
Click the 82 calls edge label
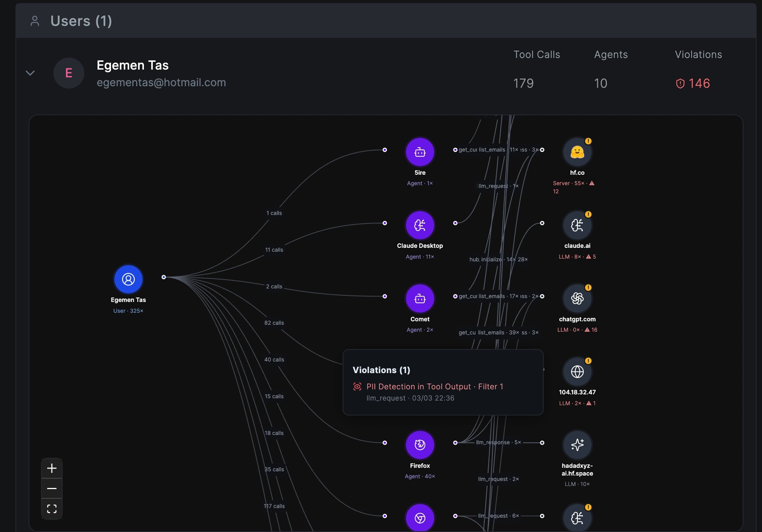pos(274,323)
